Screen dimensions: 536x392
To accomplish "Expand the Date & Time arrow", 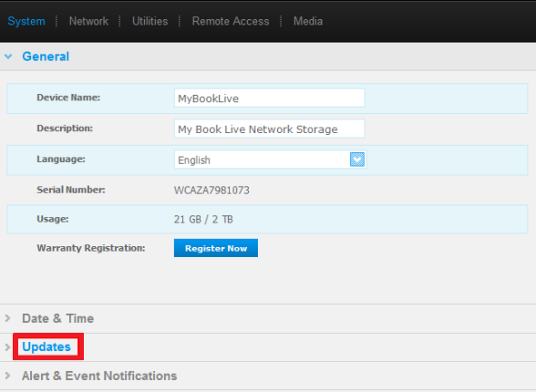I will click(7, 318).
